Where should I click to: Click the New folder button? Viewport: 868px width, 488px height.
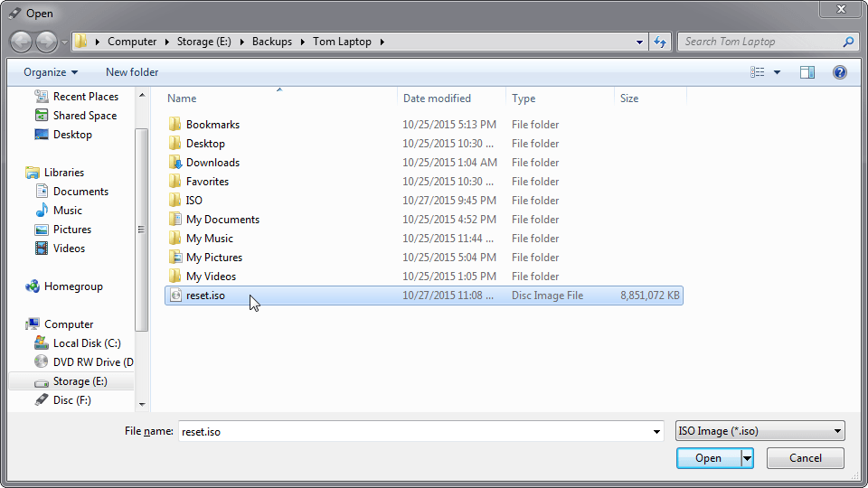tap(132, 72)
